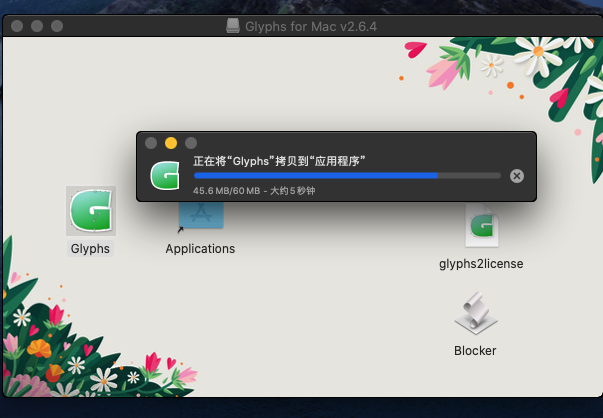Click the Applications text label
The height and width of the screenshot is (418, 603).
pyautogui.click(x=200, y=249)
